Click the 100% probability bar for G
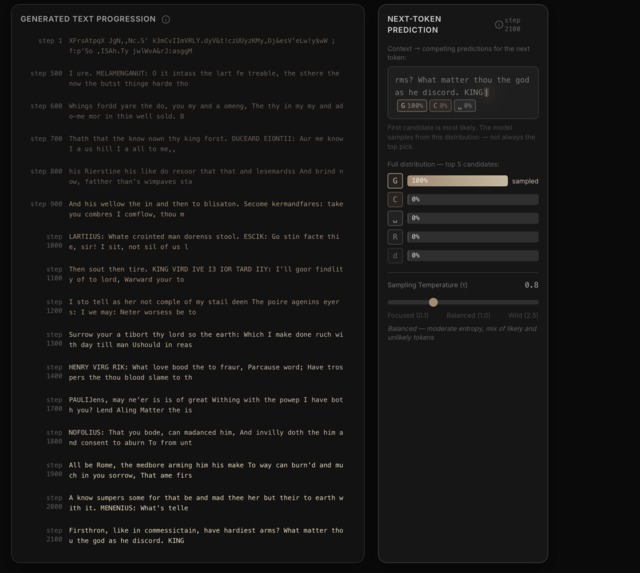The height and width of the screenshot is (573, 640). tap(457, 181)
